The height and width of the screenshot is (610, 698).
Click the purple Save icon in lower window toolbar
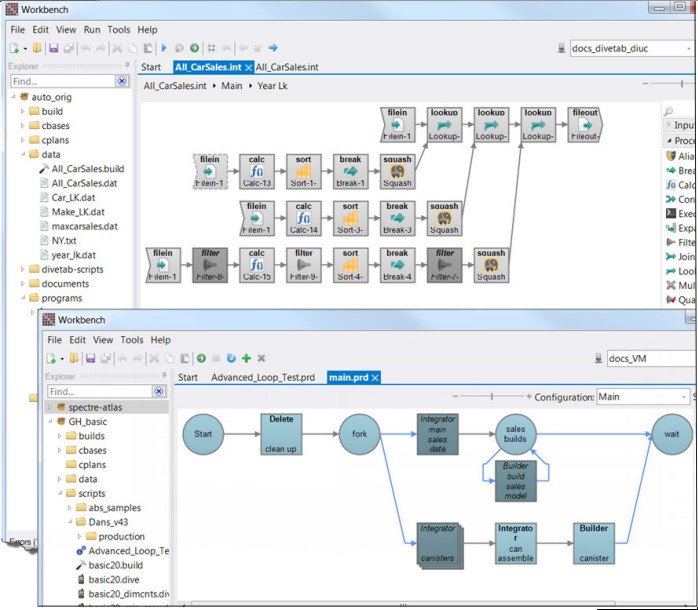[90, 358]
